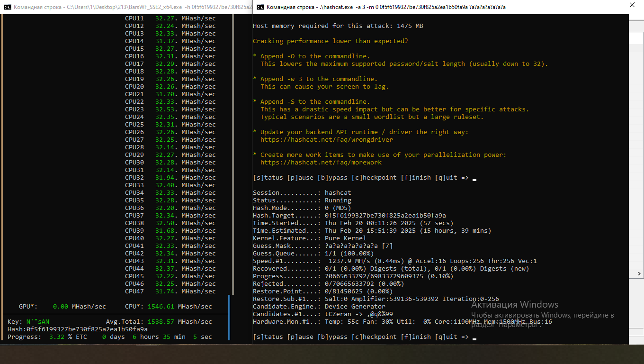Click the Recovered digests line

[x=391, y=269]
